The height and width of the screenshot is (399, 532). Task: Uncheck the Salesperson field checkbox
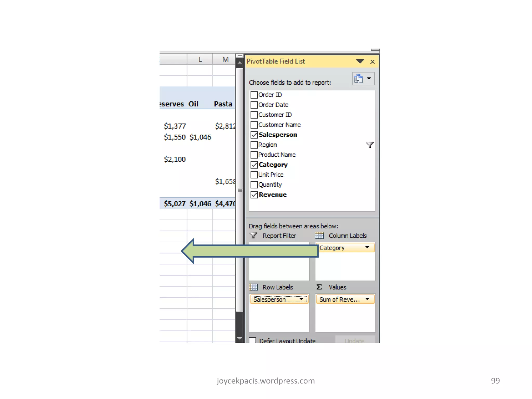[x=254, y=135]
